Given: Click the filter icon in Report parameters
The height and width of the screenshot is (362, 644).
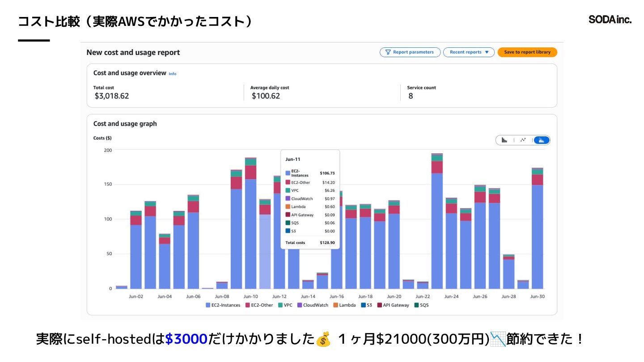Looking at the screenshot, I should click(388, 52).
